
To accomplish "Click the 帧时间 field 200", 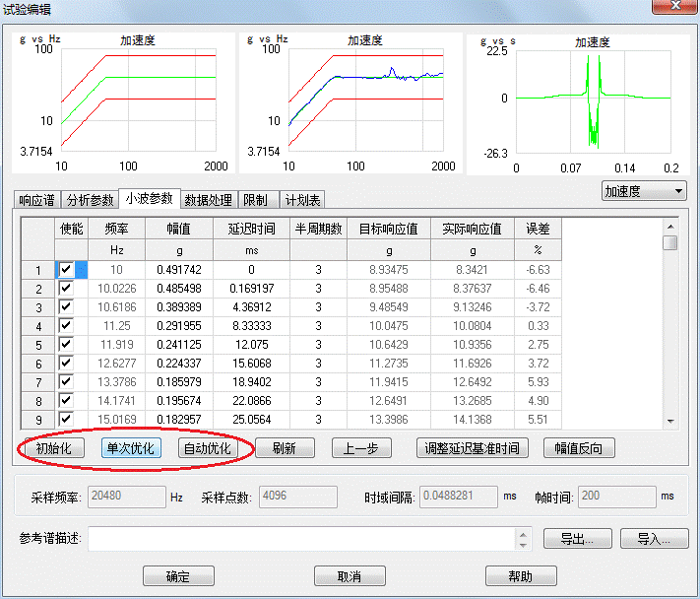I will (x=617, y=497).
